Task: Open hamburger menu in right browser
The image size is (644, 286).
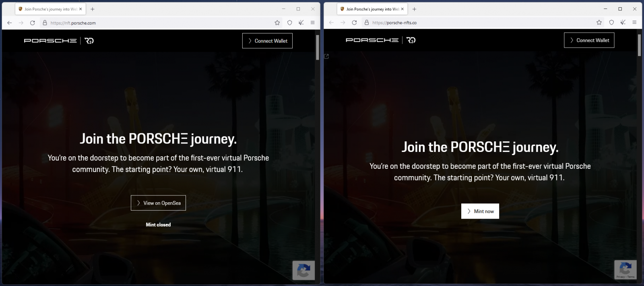Action: click(635, 23)
